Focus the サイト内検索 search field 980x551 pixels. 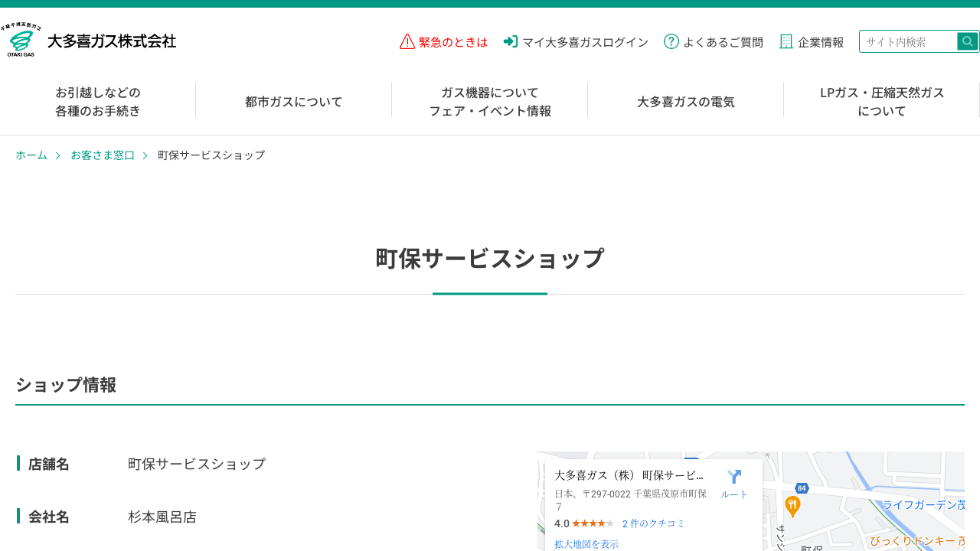click(x=909, y=41)
